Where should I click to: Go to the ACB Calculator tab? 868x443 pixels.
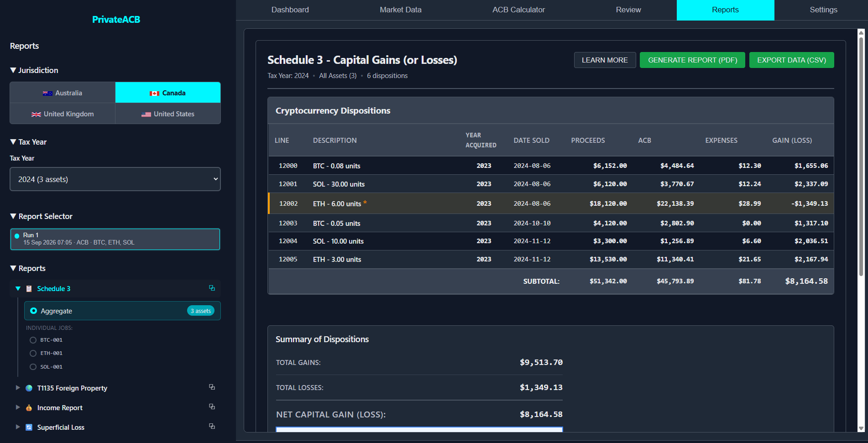point(518,10)
